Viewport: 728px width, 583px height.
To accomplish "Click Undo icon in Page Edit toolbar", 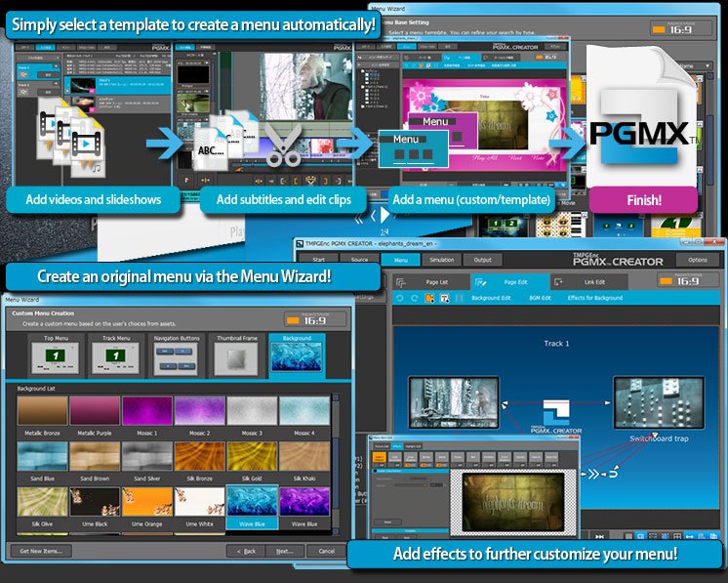I will (400, 298).
